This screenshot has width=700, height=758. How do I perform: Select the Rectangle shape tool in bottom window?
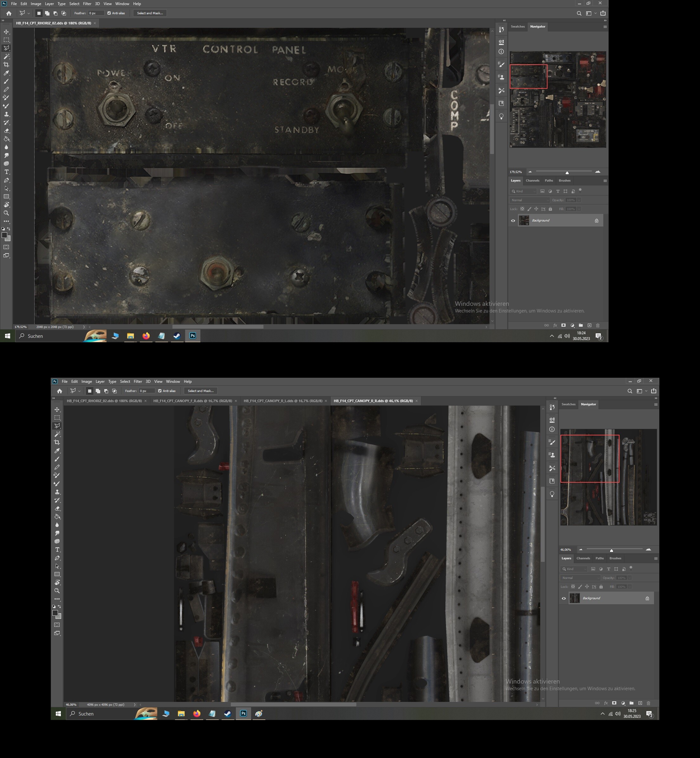pyautogui.click(x=57, y=575)
